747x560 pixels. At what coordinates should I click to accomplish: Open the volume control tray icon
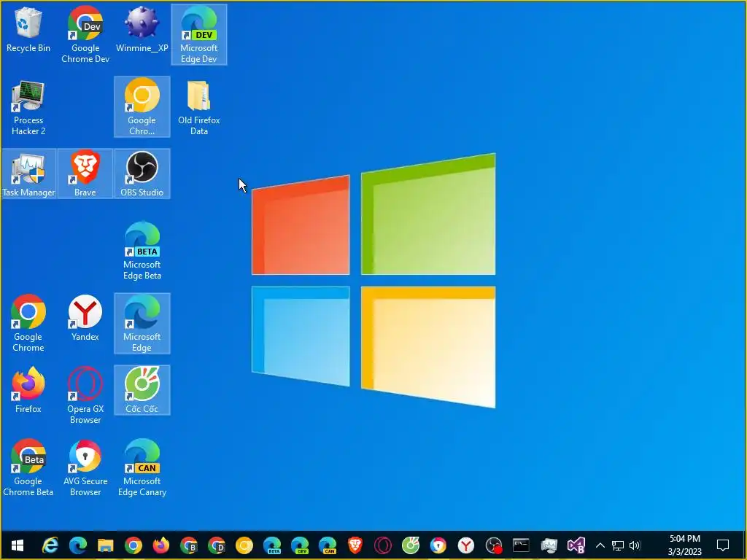635,545
